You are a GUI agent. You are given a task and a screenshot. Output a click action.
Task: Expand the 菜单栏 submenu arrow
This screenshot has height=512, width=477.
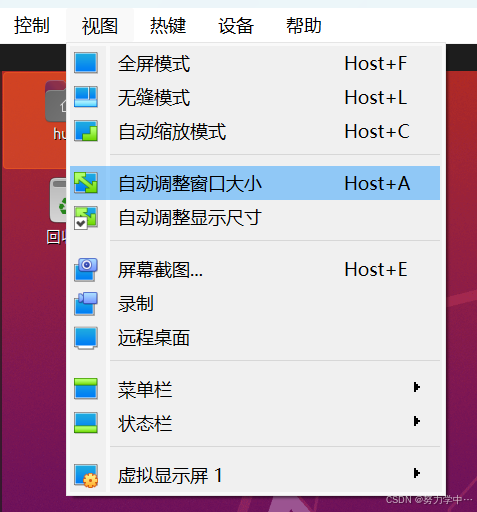click(416, 387)
